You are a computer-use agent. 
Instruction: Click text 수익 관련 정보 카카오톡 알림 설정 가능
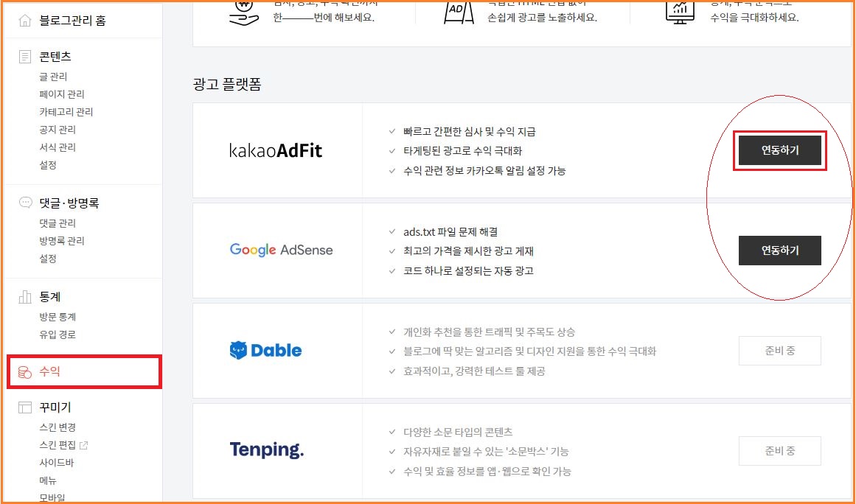[x=485, y=171]
